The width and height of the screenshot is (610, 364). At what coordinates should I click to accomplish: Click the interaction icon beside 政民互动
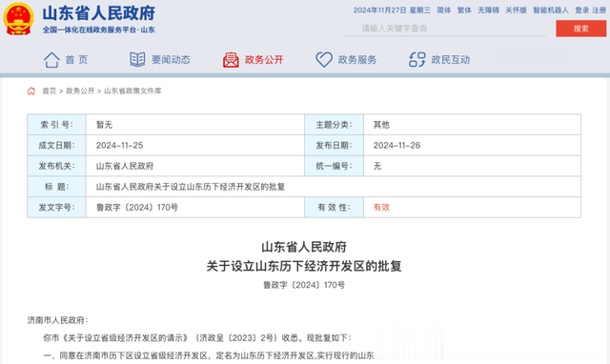(x=417, y=59)
